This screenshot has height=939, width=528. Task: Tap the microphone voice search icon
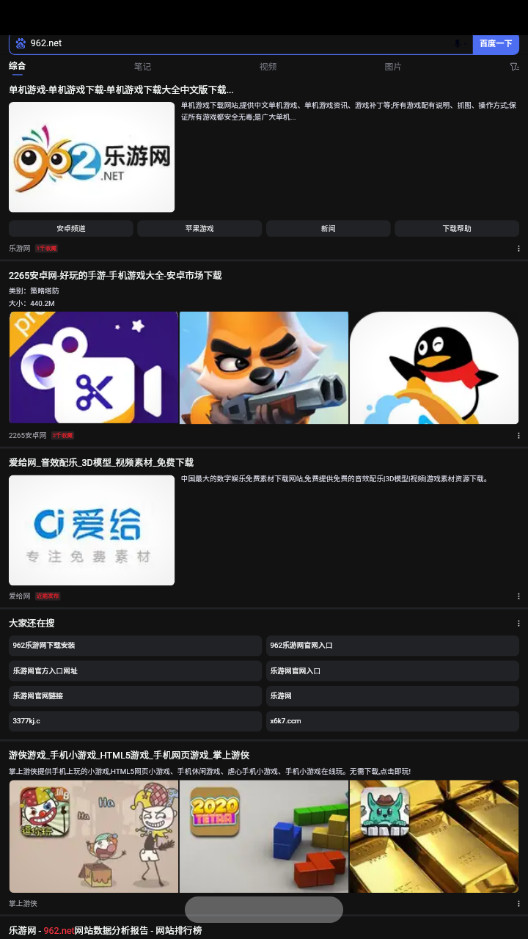(458, 43)
